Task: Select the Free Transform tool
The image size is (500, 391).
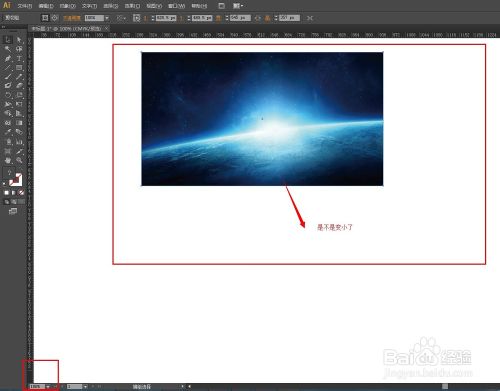Action: [x=19, y=104]
